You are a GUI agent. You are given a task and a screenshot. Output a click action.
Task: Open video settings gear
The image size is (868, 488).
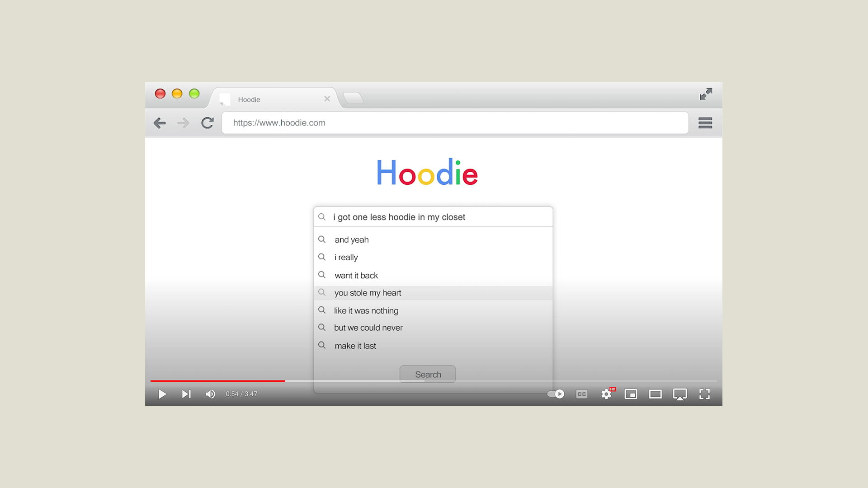coord(606,394)
